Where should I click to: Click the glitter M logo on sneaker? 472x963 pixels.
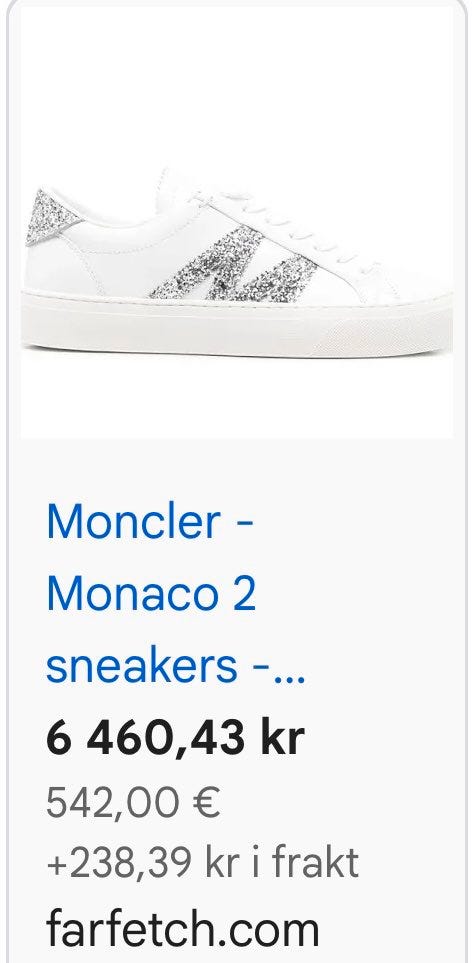(x=234, y=265)
